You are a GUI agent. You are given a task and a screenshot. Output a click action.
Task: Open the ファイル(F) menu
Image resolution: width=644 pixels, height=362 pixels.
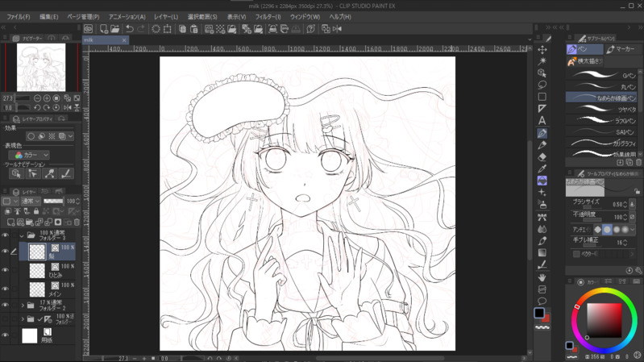pos(18,17)
